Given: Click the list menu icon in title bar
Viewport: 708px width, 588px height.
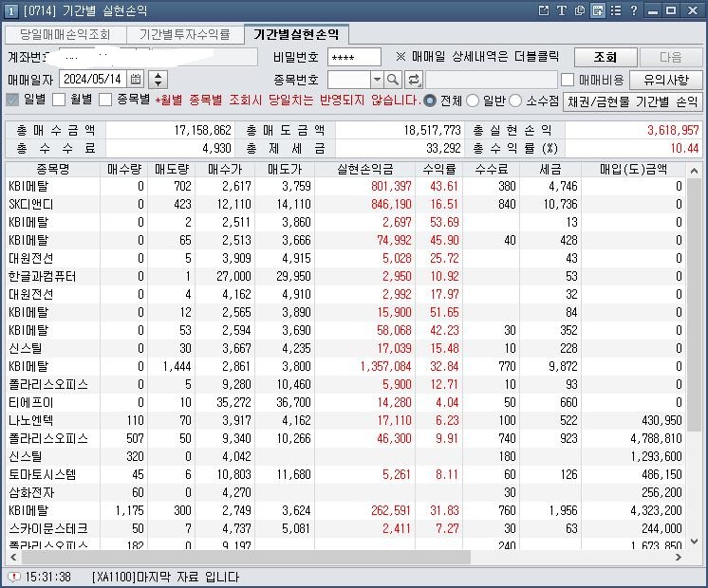Looking at the screenshot, I should 615,10.
